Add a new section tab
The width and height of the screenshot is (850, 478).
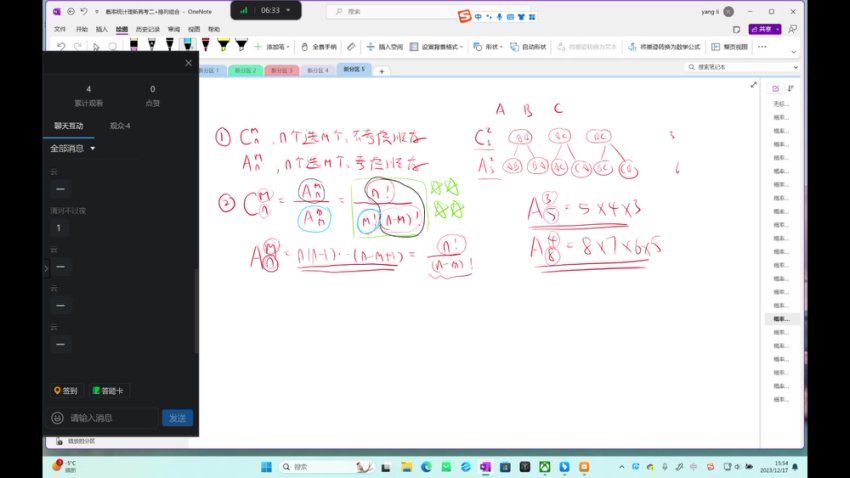pos(381,71)
